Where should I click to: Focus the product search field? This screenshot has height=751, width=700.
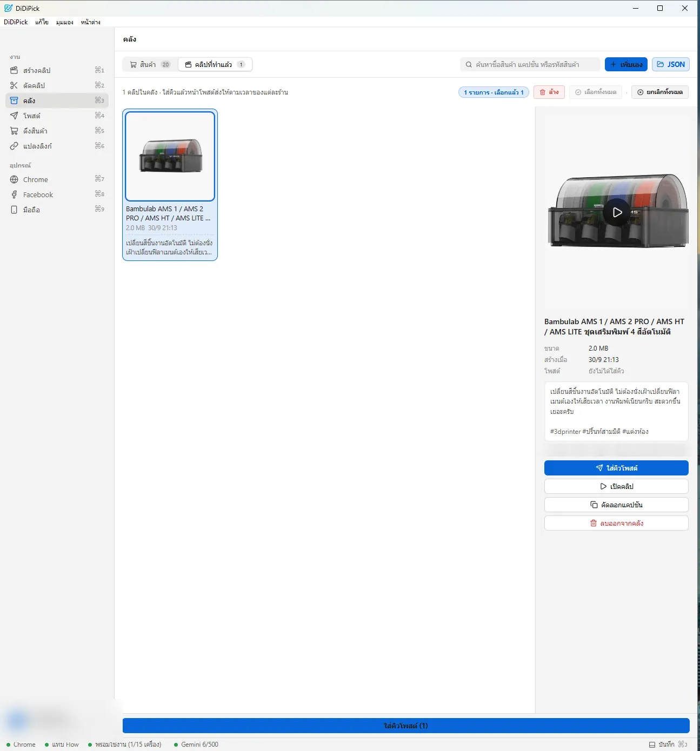point(530,64)
